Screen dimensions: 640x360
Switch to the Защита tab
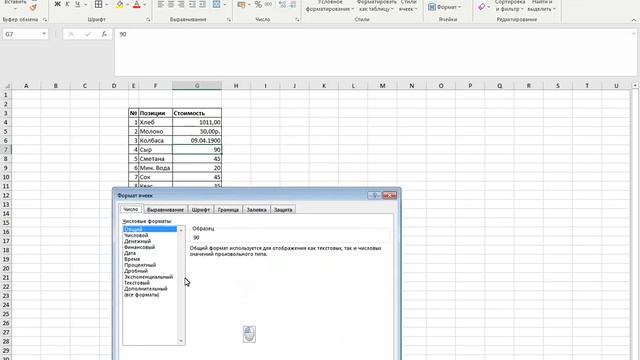click(x=283, y=210)
